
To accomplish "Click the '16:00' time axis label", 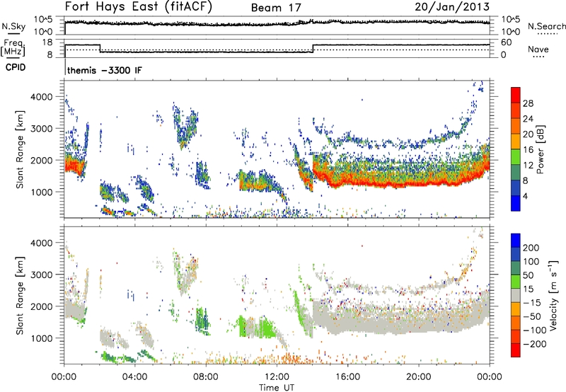I will pyautogui.click(x=347, y=377).
